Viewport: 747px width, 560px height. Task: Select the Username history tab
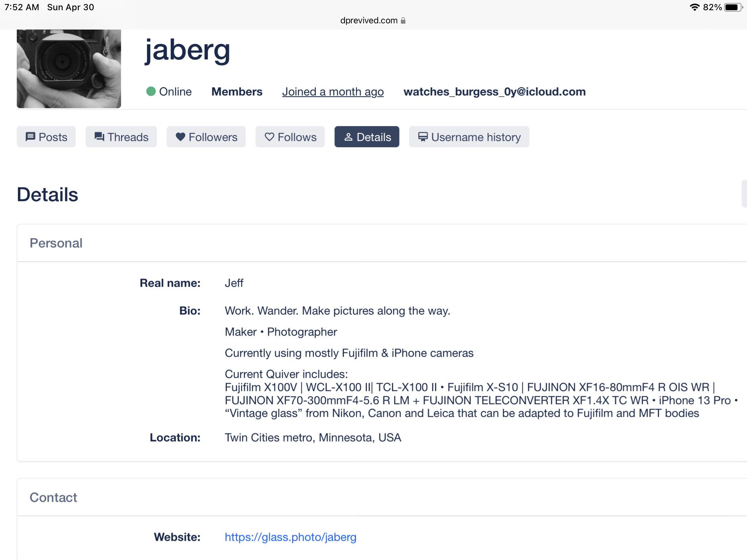[469, 137]
